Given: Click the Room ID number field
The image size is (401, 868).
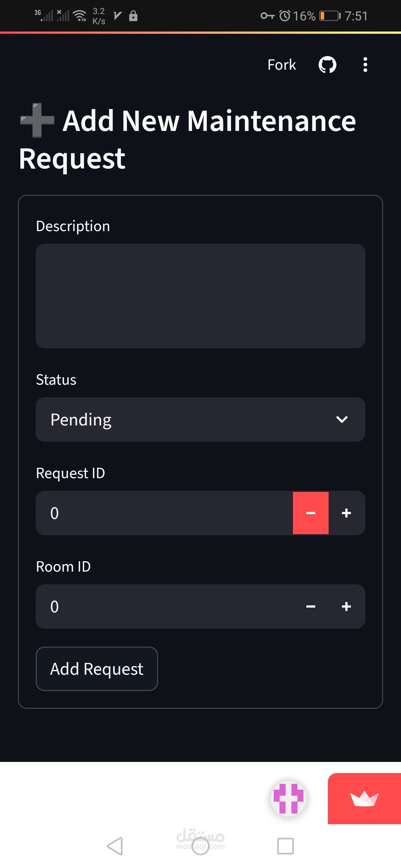Looking at the screenshot, I should pos(164,606).
